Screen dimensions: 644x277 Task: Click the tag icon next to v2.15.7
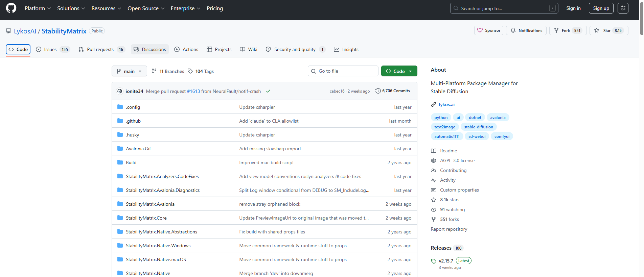(434, 261)
